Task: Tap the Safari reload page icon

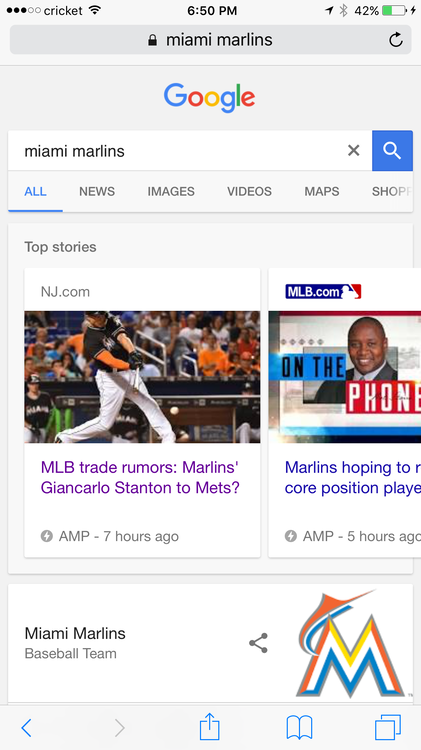Action: (395, 40)
